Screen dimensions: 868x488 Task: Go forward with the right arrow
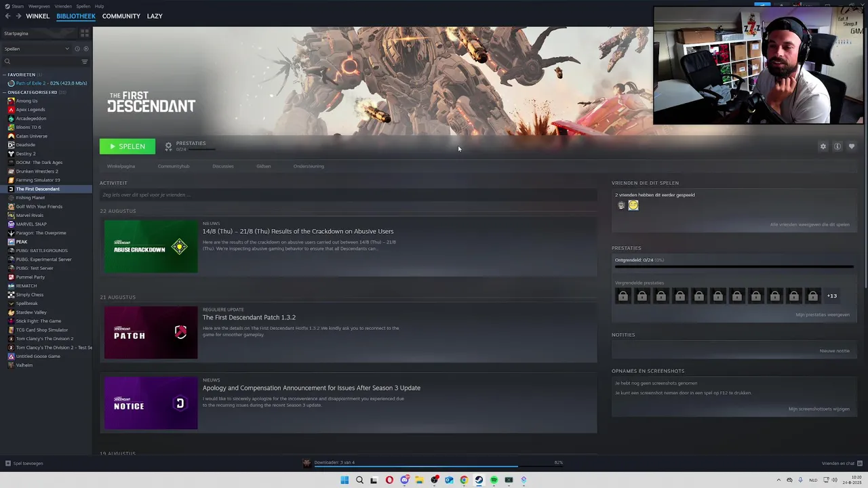[x=18, y=16]
